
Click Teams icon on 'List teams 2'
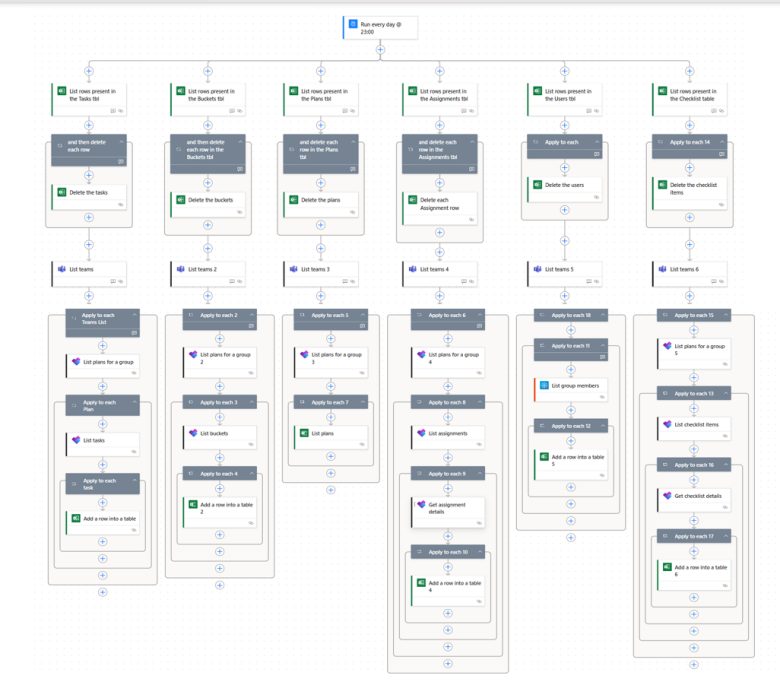[x=181, y=269]
